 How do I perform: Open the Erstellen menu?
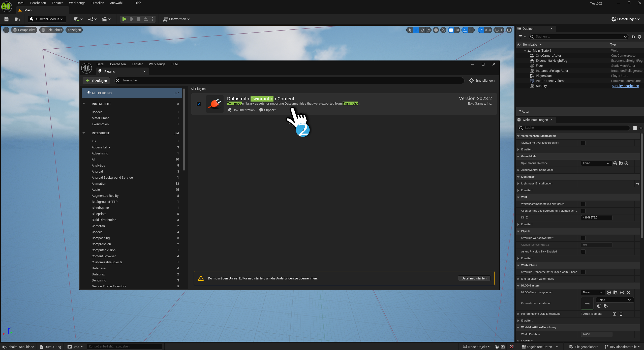click(x=98, y=3)
